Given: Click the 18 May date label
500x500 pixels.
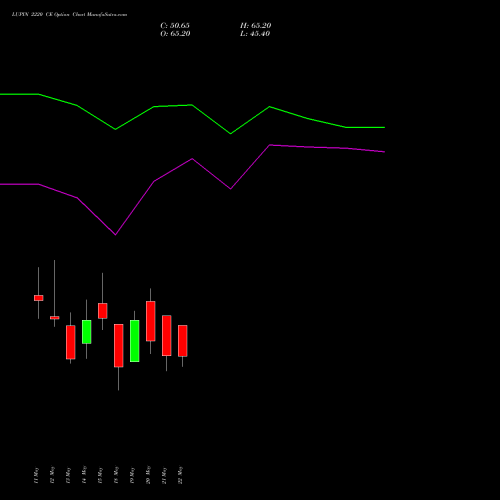Looking at the screenshot, I should (116, 475).
